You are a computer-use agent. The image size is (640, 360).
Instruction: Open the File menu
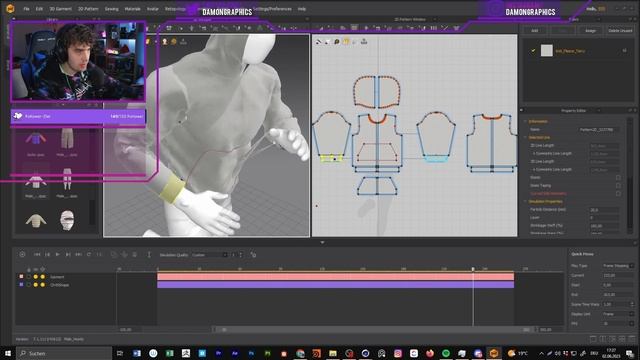26,9
